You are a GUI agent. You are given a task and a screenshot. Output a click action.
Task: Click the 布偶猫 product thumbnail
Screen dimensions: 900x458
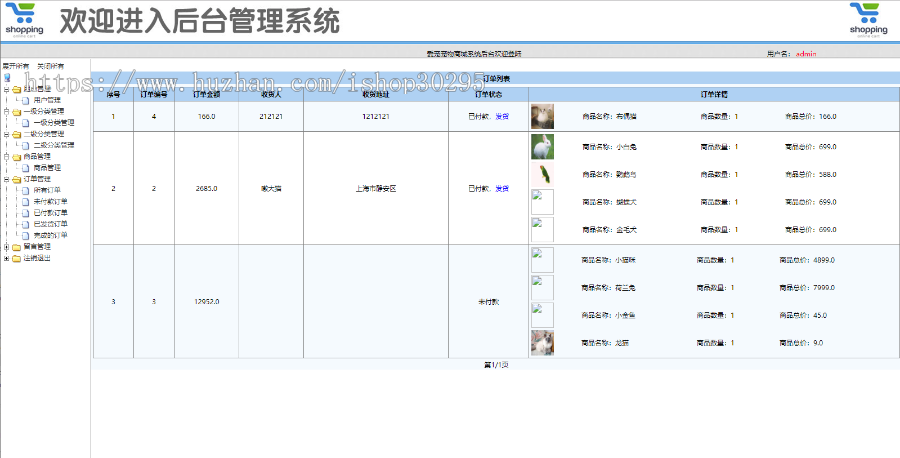coord(542,117)
